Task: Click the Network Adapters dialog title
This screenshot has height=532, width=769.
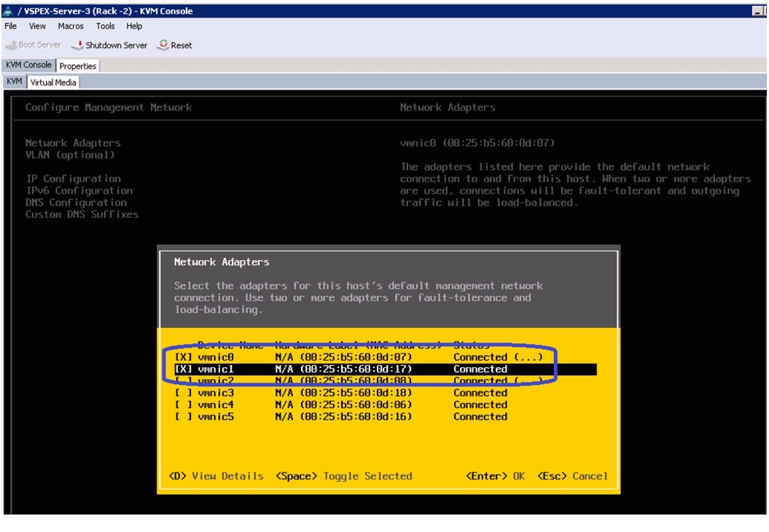Action: coord(222,262)
